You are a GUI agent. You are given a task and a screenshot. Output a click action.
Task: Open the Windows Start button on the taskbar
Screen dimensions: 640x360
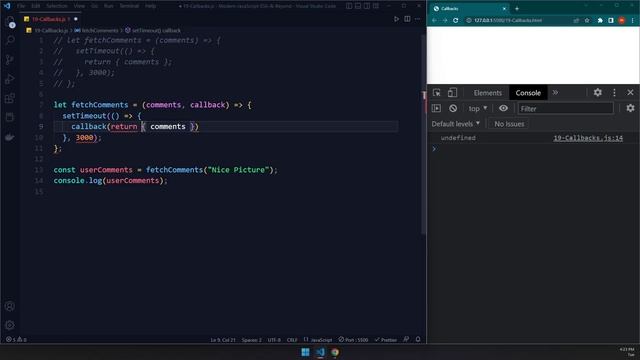coord(305,352)
